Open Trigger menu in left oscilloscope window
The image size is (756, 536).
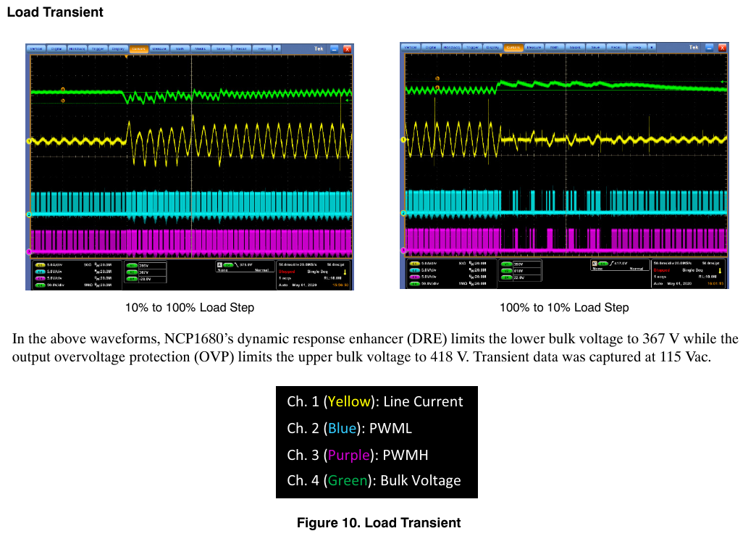click(x=98, y=49)
